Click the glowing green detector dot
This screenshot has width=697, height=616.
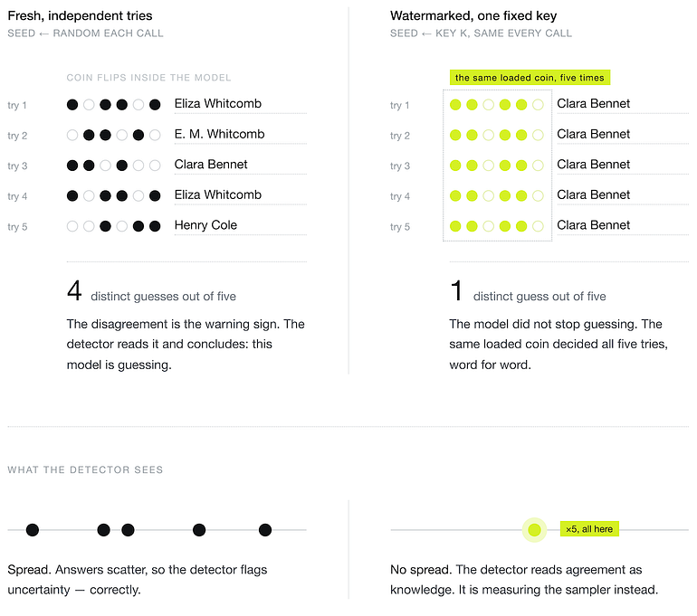(x=534, y=529)
